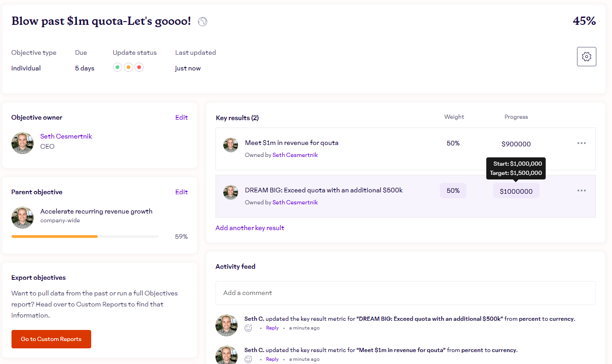Add emoji reaction to Meet $1m activity

pyautogui.click(x=248, y=359)
